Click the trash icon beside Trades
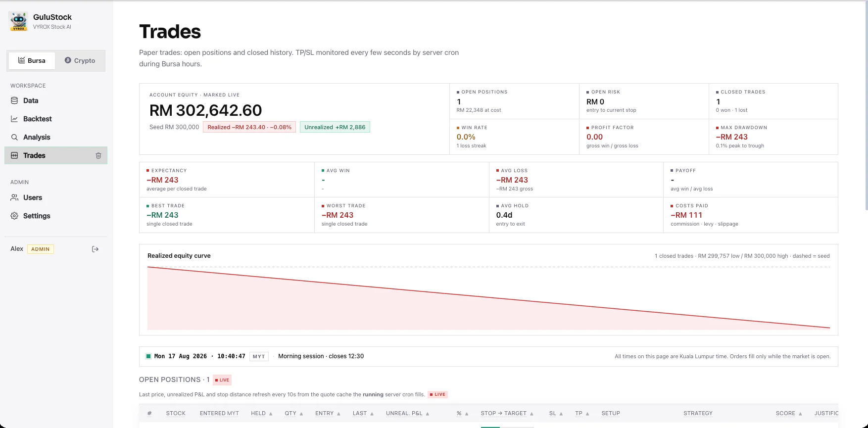The height and width of the screenshot is (428, 868). click(x=98, y=155)
